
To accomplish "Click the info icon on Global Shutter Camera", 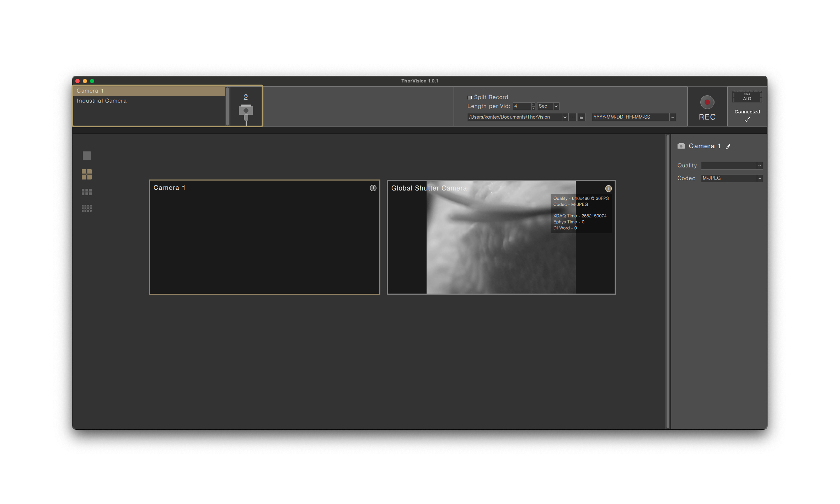I will tap(608, 188).
